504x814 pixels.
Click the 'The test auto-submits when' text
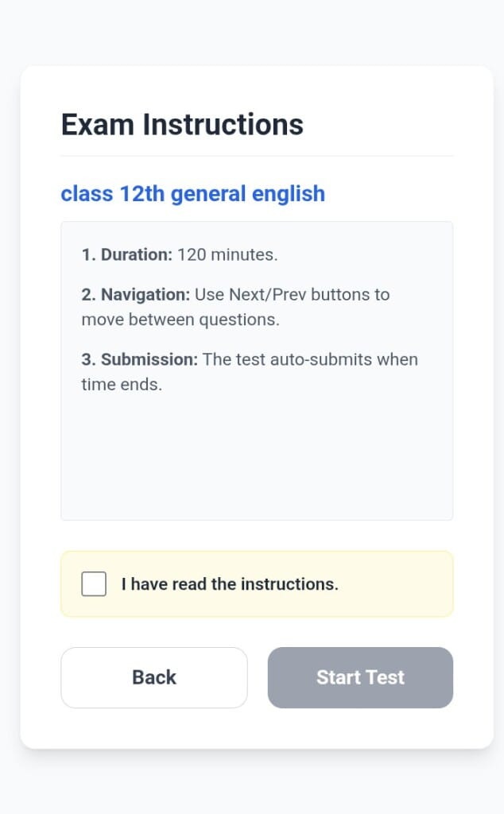[310, 359]
